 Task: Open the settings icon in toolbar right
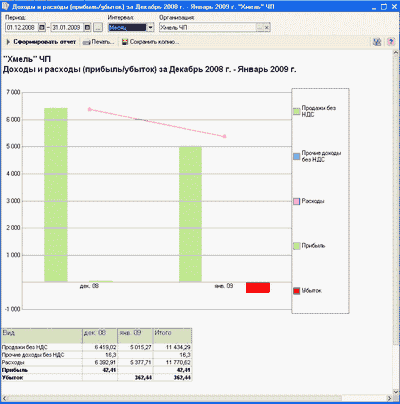377,42
